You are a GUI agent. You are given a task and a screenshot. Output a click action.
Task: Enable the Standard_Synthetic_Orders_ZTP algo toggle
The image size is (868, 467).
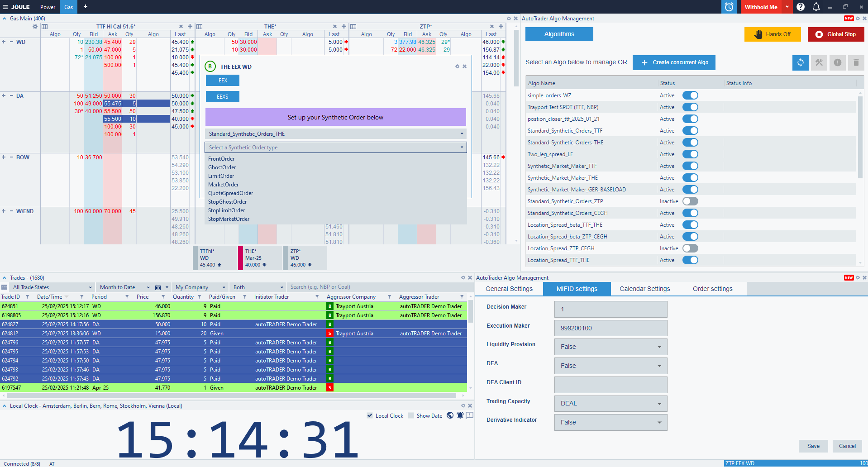(690, 201)
